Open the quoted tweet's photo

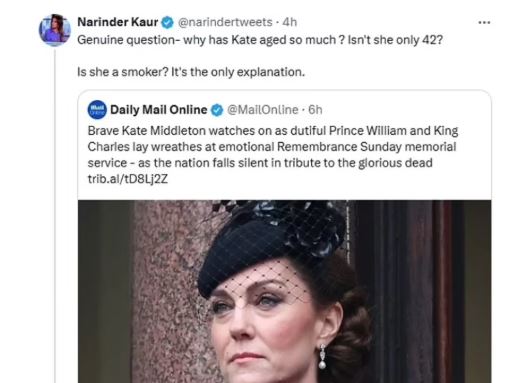284,292
